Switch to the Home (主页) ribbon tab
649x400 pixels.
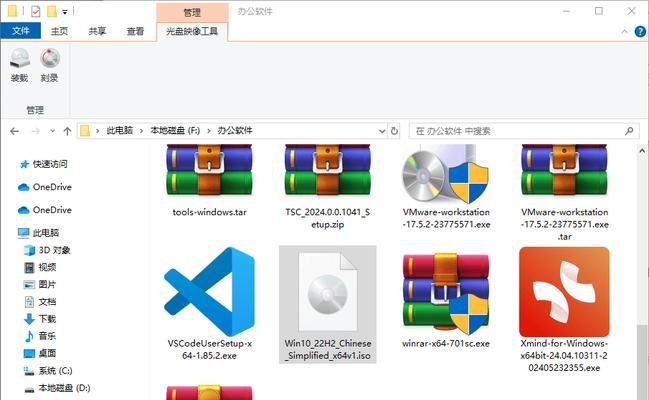pyautogui.click(x=59, y=31)
